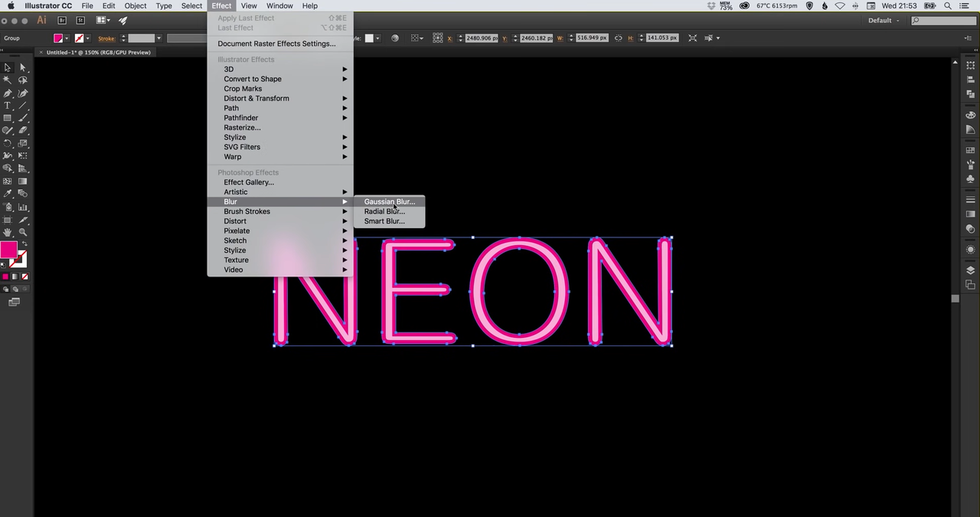The width and height of the screenshot is (980, 517).
Task: Click the W width input field
Action: 592,38
